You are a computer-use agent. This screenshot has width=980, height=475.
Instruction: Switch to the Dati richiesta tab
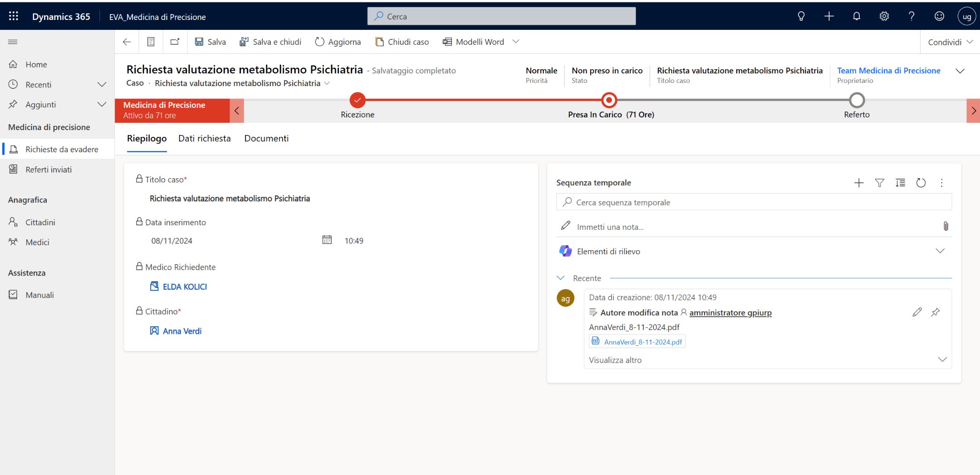click(x=204, y=138)
